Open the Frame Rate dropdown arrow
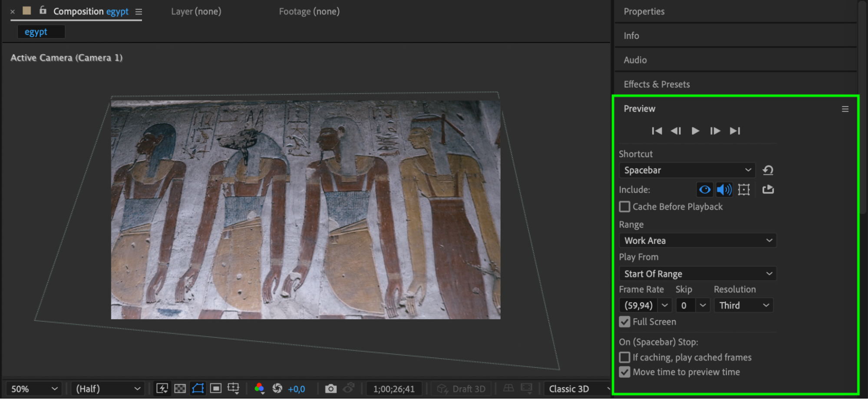Viewport: 868px width, 399px height. (664, 305)
